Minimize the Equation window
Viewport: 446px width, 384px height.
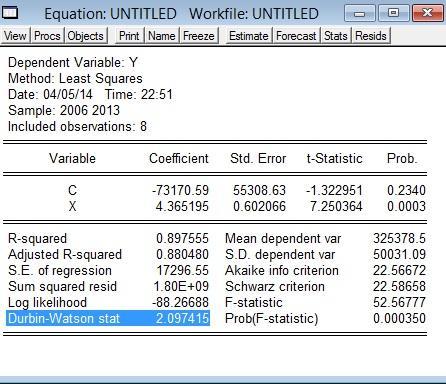pos(360,13)
